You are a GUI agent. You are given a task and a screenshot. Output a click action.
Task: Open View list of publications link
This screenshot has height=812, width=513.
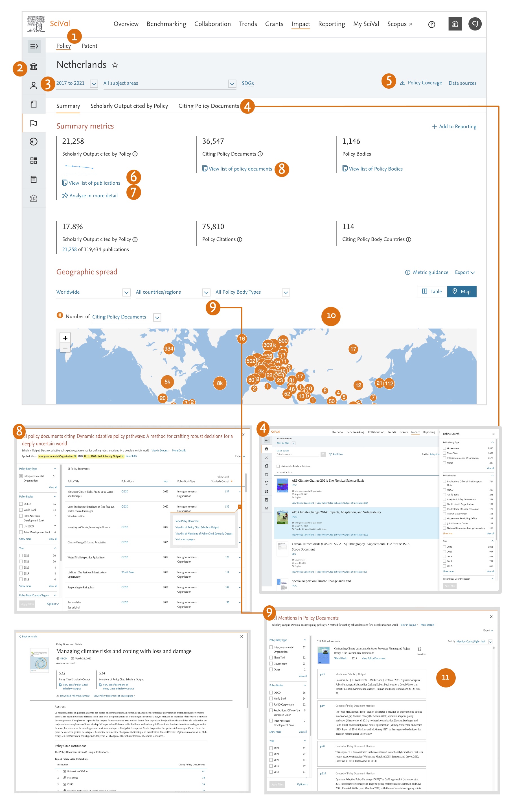click(x=91, y=183)
